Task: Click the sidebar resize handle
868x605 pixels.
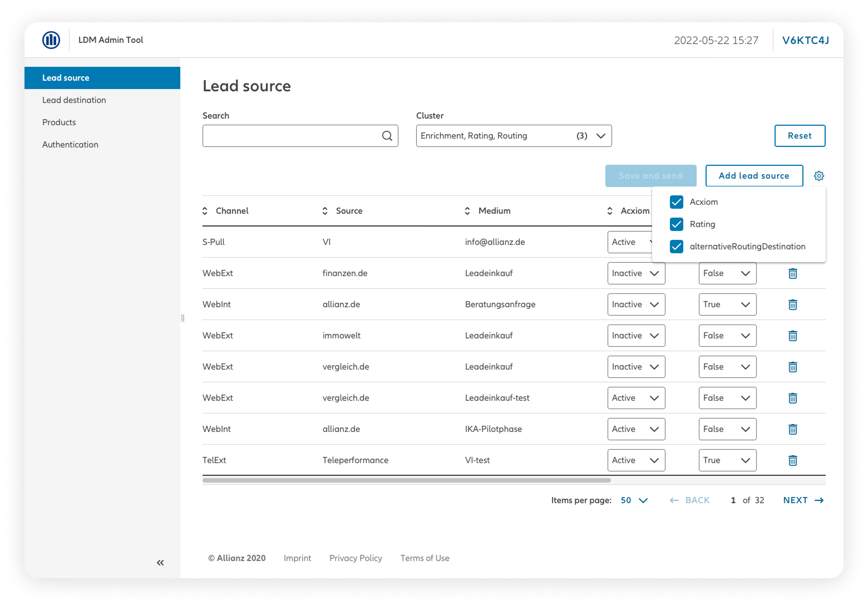Action: [x=183, y=318]
